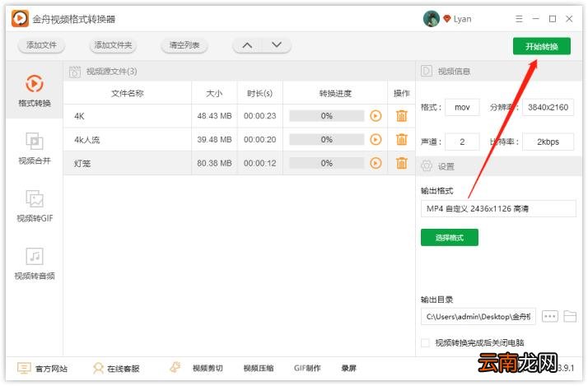Move selected file up with up arrow
The image size is (588, 386).
247,45
